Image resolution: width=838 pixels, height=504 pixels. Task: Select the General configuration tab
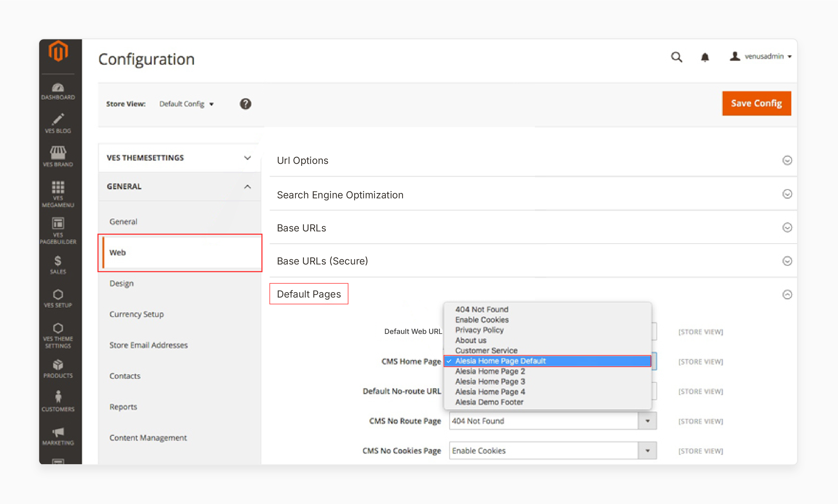tap(123, 221)
